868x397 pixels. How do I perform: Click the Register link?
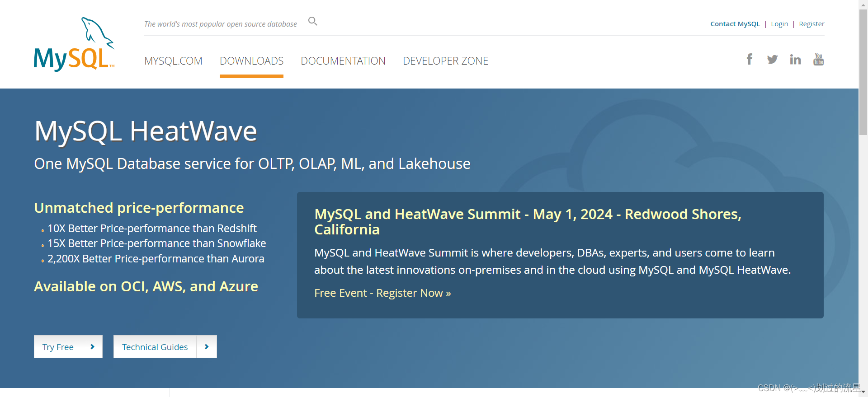click(x=811, y=24)
